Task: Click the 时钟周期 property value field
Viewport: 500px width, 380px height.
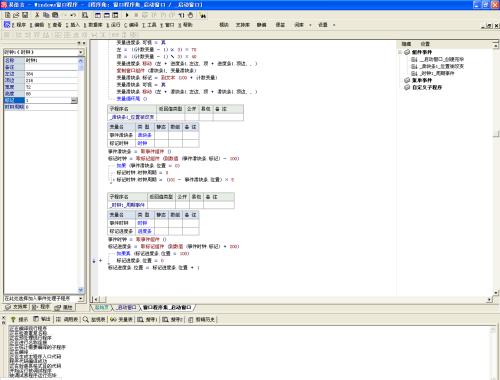Action: [x=51, y=107]
